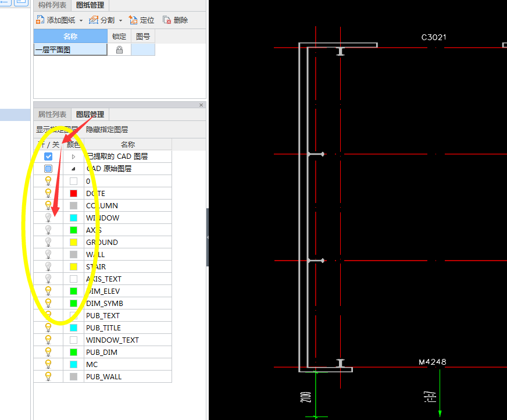Click the 锁定 column header

pyautogui.click(x=119, y=36)
